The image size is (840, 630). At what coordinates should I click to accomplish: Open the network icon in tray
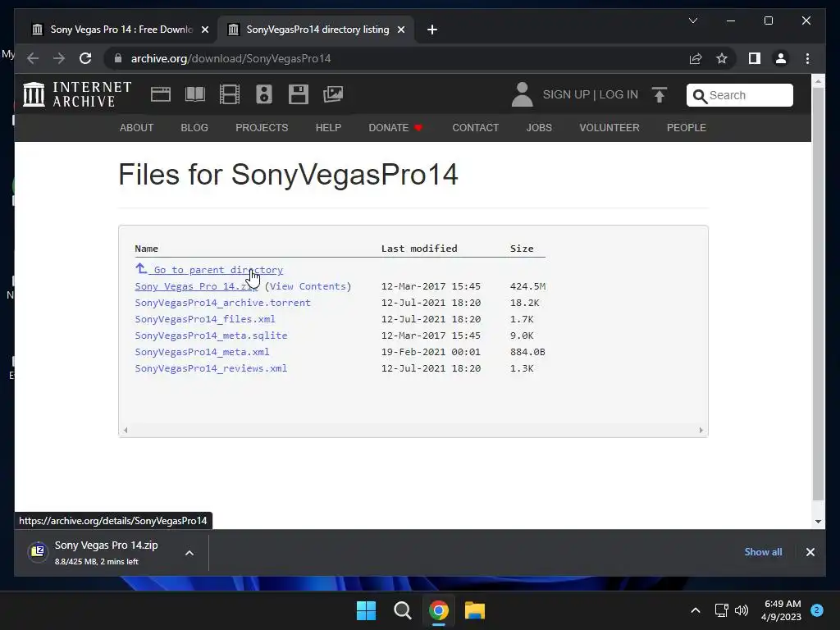(x=721, y=610)
